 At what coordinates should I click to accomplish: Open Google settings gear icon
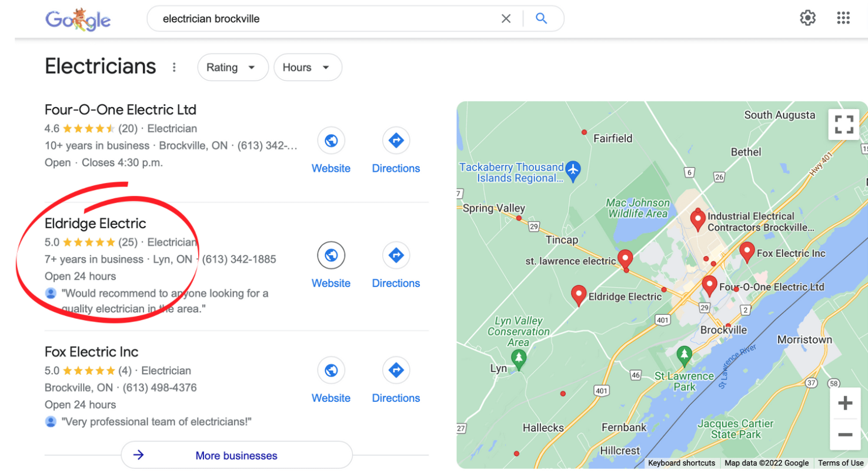point(808,18)
